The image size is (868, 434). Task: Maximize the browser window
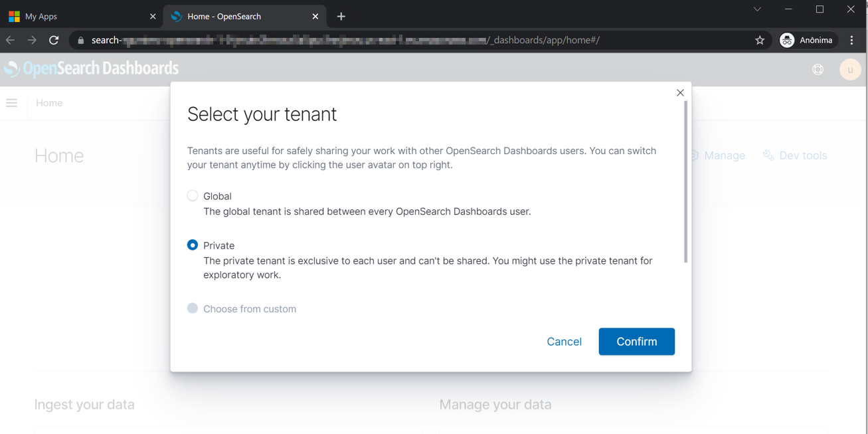point(820,9)
